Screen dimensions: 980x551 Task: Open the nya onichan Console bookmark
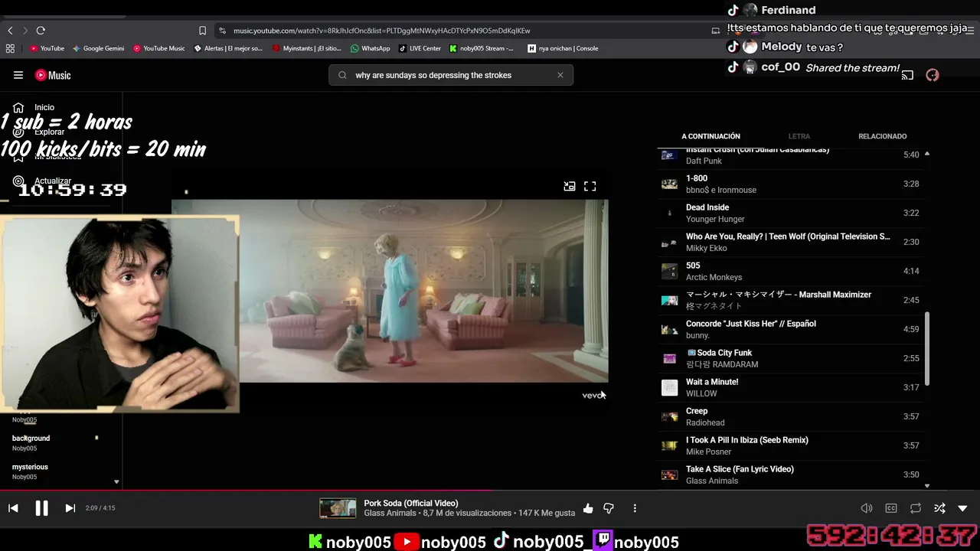pyautogui.click(x=563, y=48)
